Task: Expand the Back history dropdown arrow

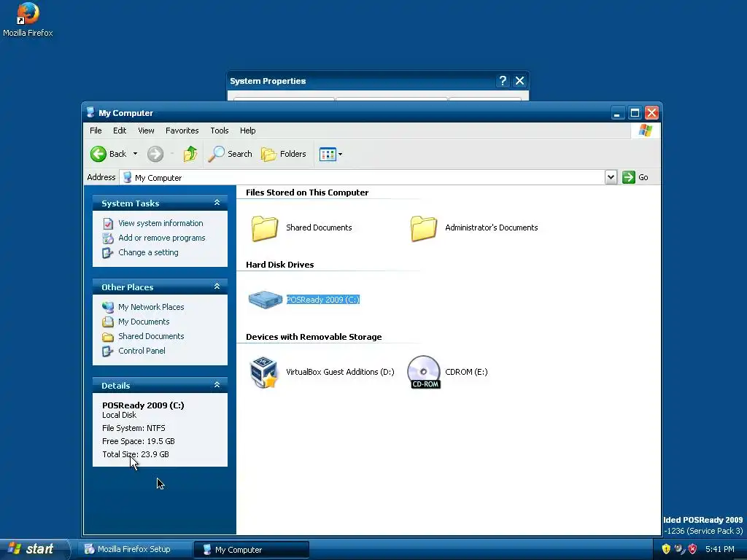Action: tap(135, 154)
